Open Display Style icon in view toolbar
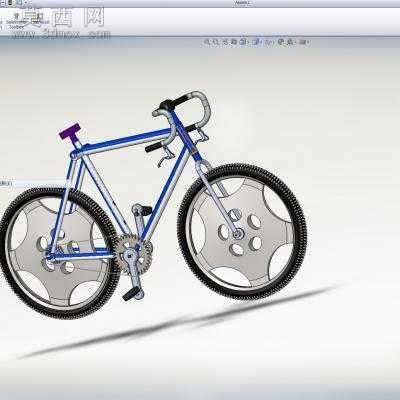Viewport: 400px width, 400px height. pos(256,42)
